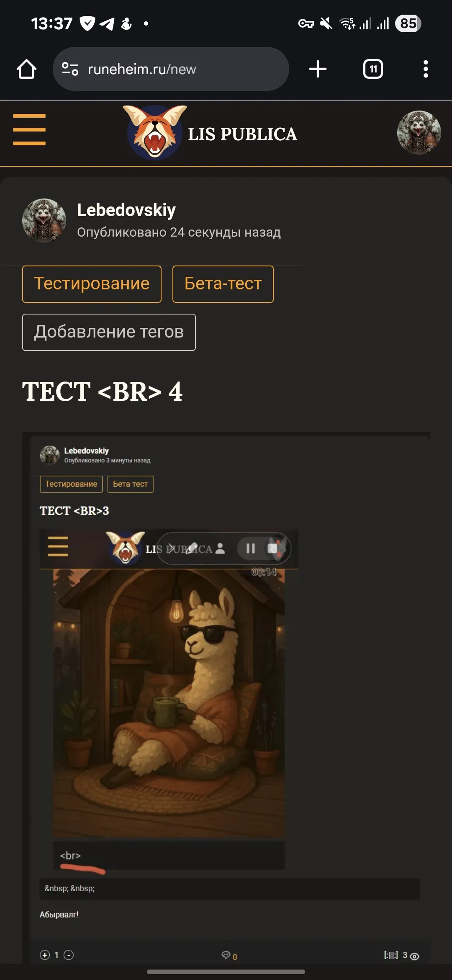Open the post comments icon
Image resolution: width=452 pixels, height=980 pixels.
pyautogui.click(x=226, y=955)
